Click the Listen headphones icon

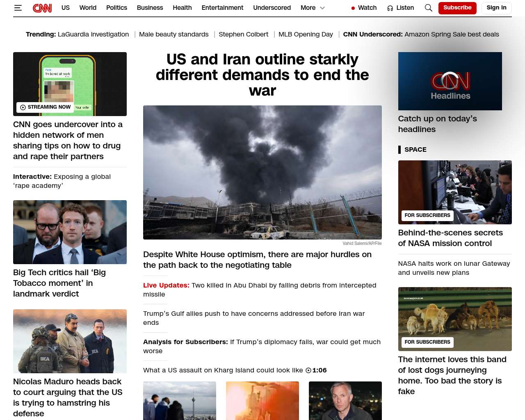pyautogui.click(x=390, y=8)
